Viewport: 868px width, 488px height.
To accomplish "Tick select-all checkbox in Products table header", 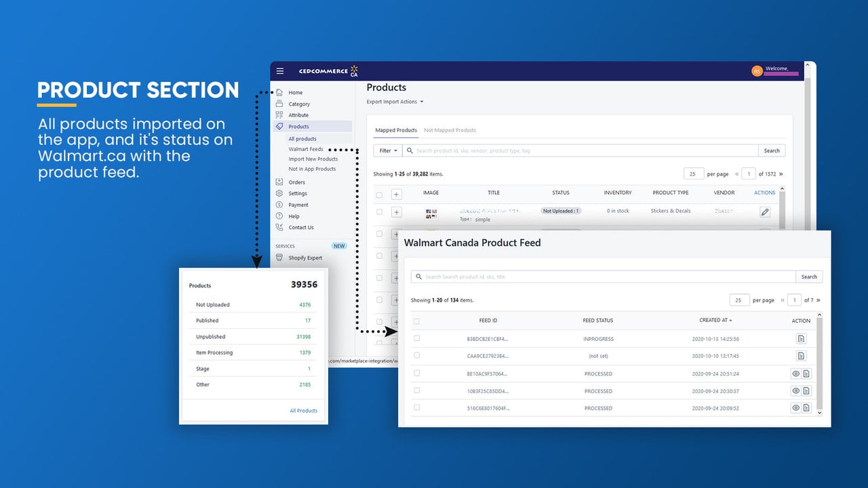I will coord(379,195).
